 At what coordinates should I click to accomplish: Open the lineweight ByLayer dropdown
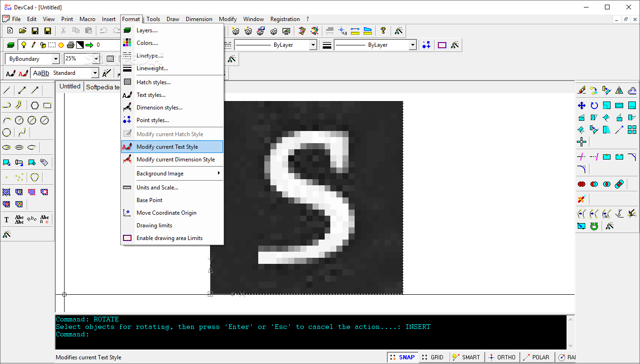pos(413,45)
